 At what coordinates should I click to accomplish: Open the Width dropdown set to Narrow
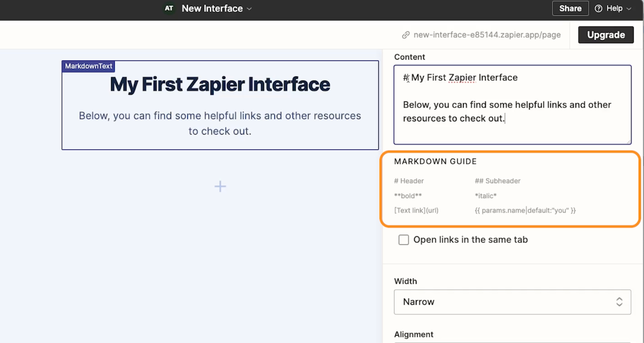pos(512,302)
